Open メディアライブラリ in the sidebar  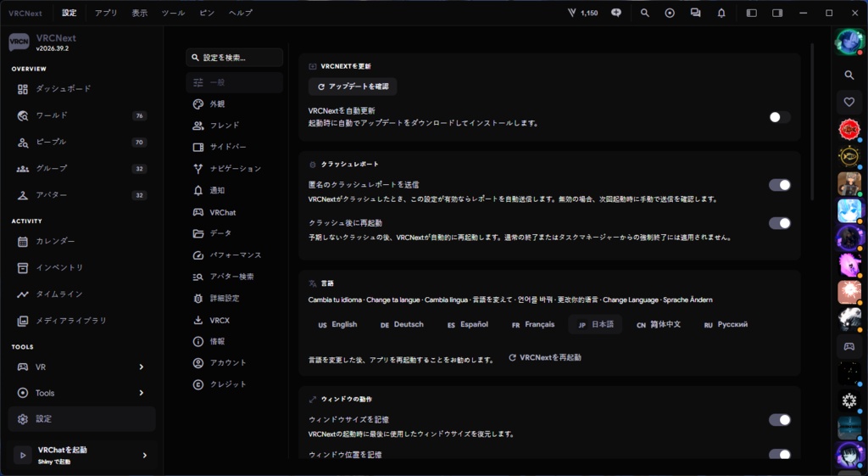click(81, 320)
